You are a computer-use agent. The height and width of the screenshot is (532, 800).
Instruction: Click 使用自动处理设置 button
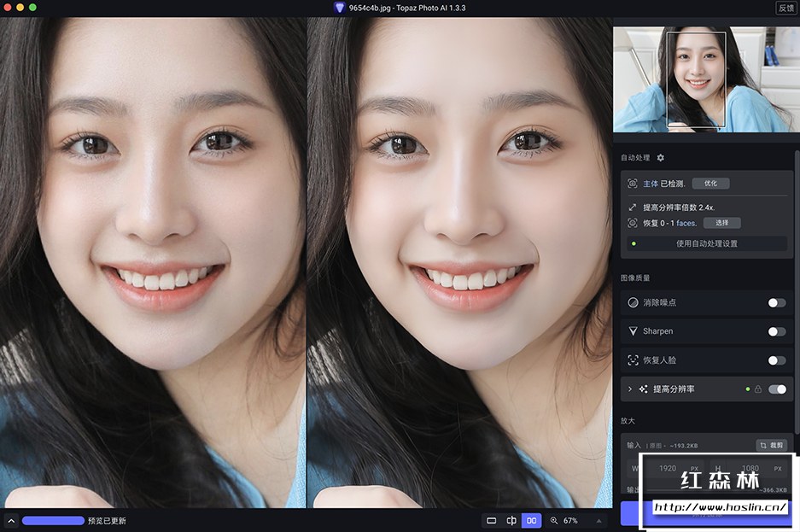[707, 244]
